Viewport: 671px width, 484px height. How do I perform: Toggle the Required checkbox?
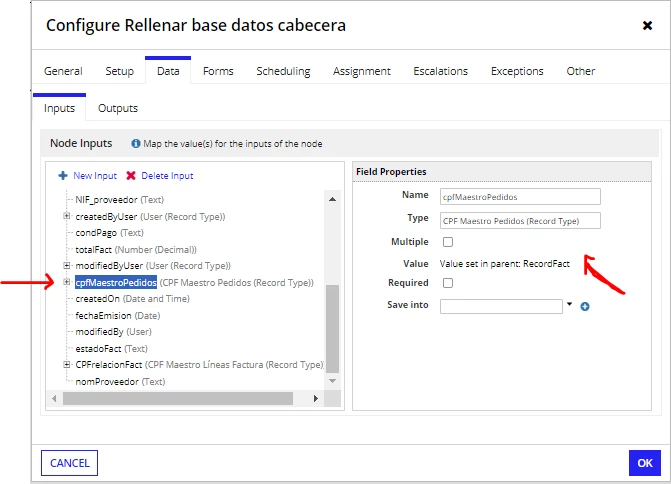(x=448, y=283)
